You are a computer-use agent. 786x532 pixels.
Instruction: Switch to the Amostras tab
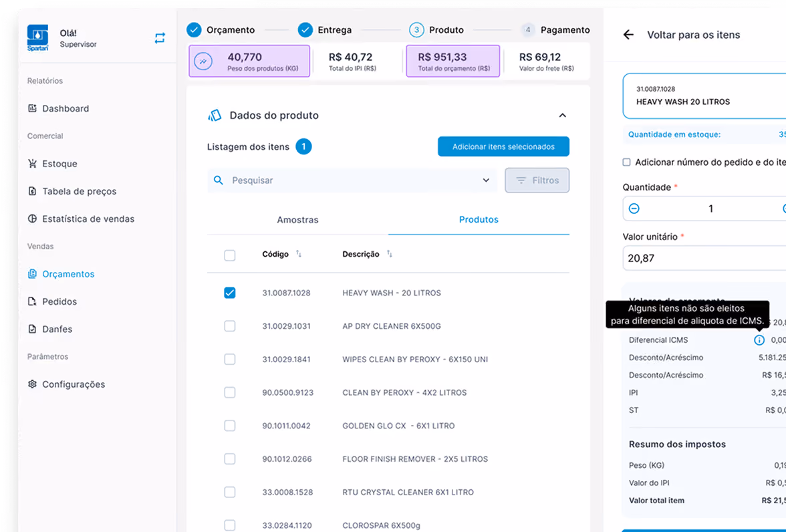298,220
